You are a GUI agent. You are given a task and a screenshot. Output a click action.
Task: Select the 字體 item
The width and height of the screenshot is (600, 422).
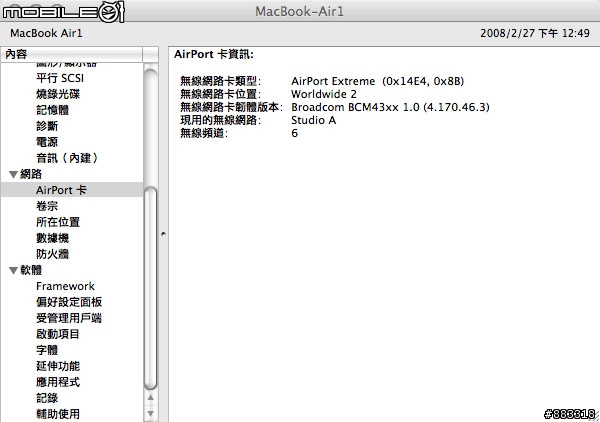click(47, 350)
